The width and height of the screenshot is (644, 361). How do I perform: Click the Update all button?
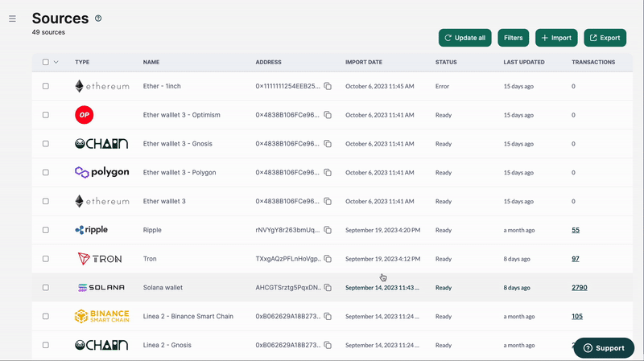pos(465,38)
